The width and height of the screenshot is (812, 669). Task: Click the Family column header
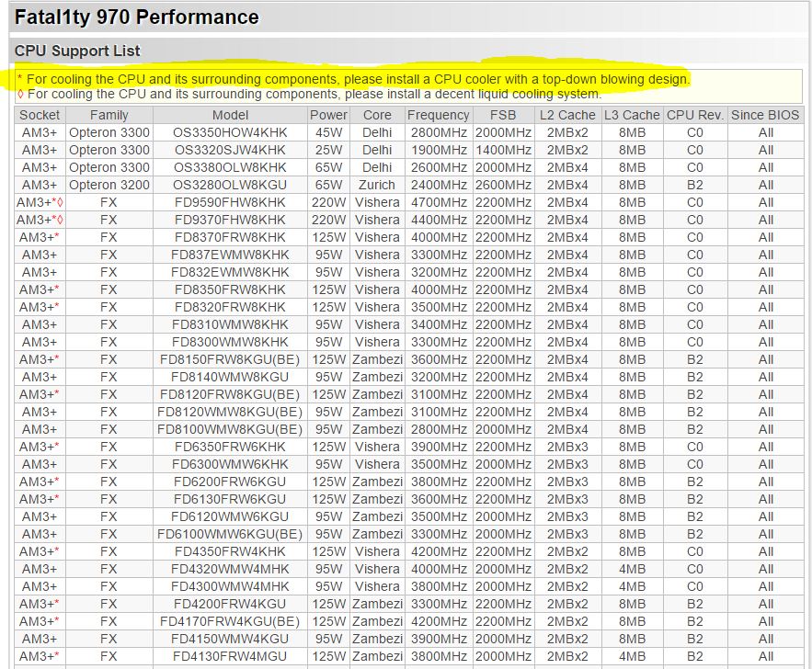pos(109,115)
